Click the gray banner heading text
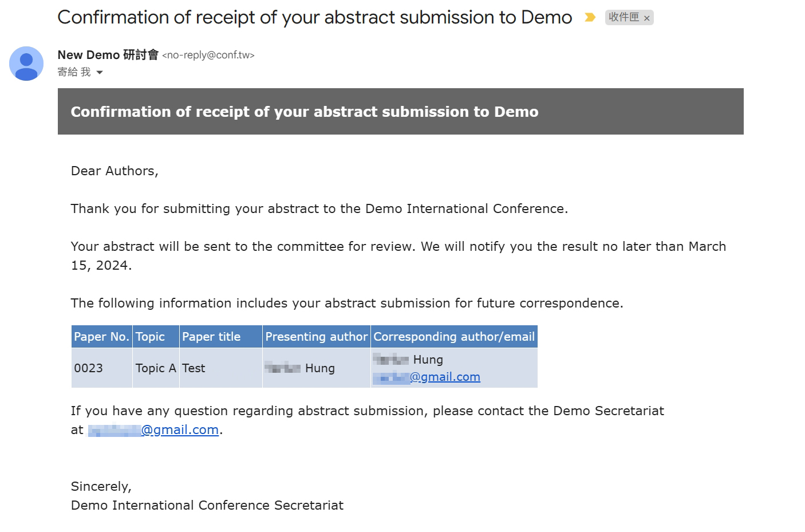The height and width of the screenshot is (532, 805). coord(305,112)
